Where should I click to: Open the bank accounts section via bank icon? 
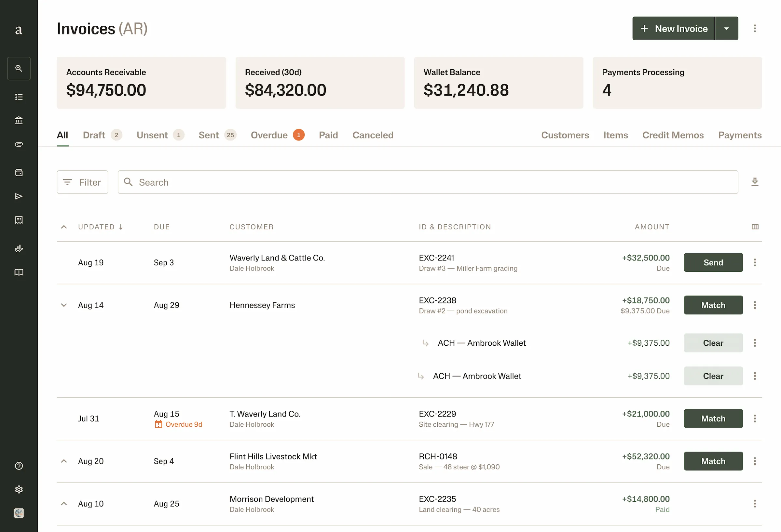(19, 120)
